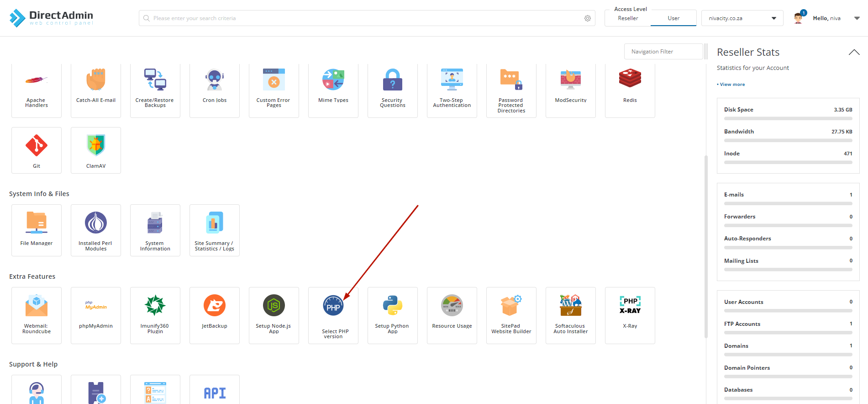Image resolution: width=868 pixels, height=404 pixels.
Task: Open the ModSecurity icon
Action: click(570, 90)
